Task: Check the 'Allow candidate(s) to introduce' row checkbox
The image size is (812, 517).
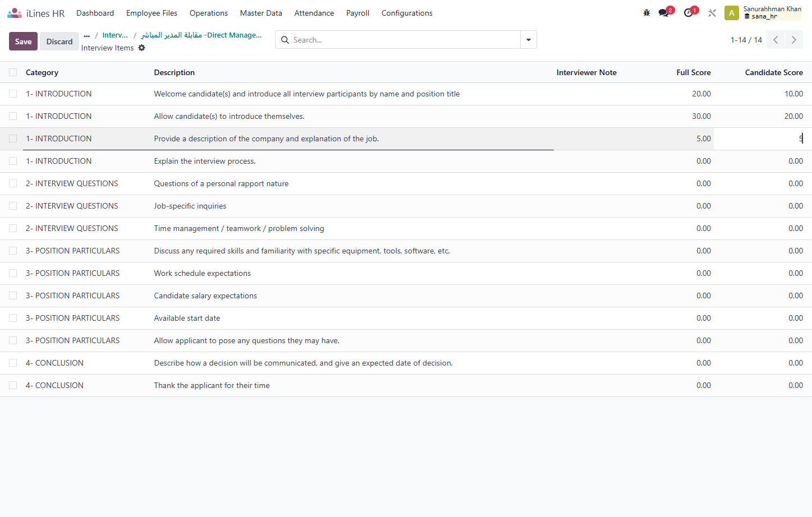Action: [13, 116]
